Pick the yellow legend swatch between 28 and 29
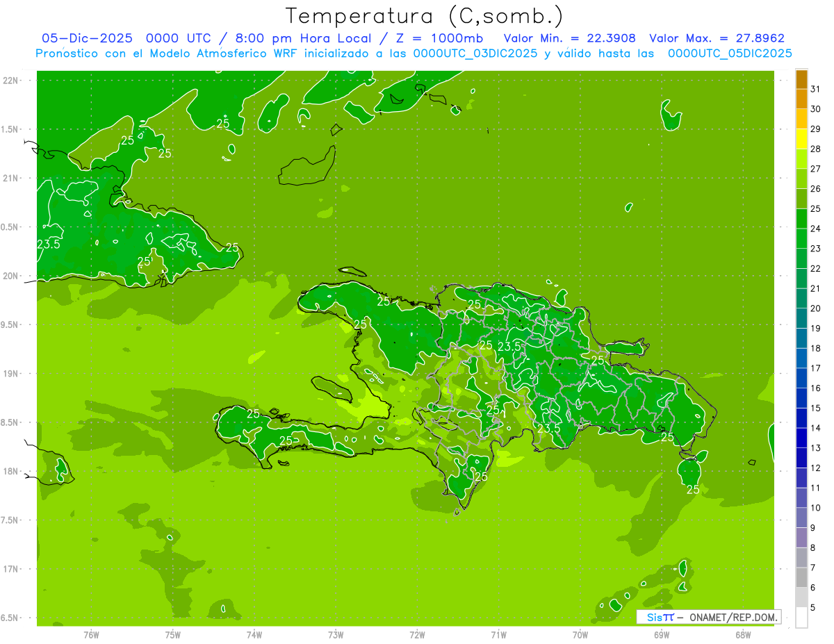The width and height of the screenshot is (834, 644). (x=801, y=139)
